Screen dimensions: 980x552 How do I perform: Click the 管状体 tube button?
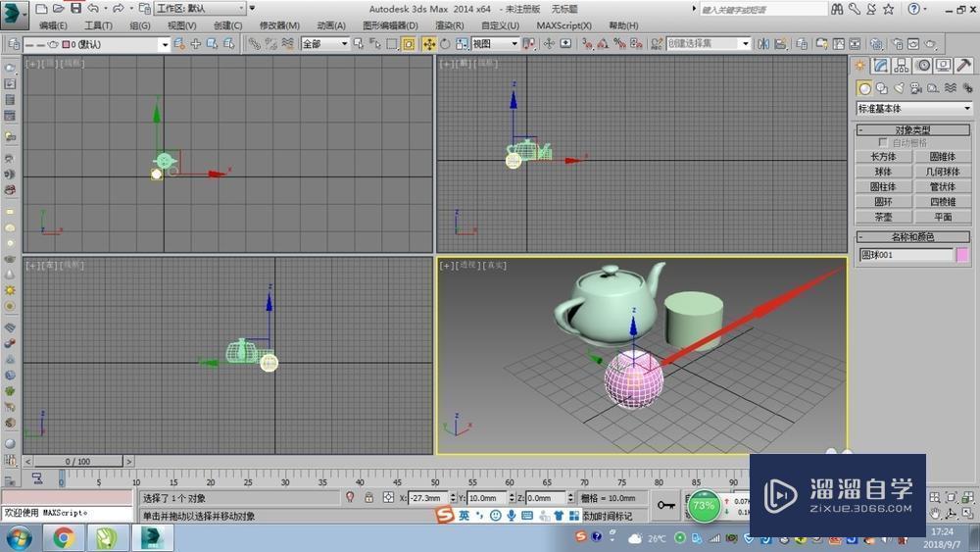click(x=943, y=186)
